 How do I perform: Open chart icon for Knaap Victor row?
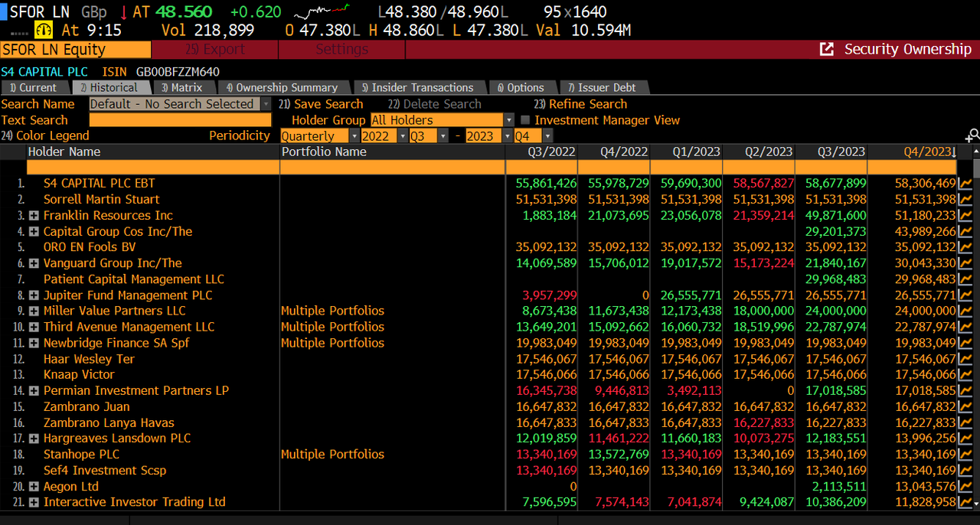click(965, 374)
